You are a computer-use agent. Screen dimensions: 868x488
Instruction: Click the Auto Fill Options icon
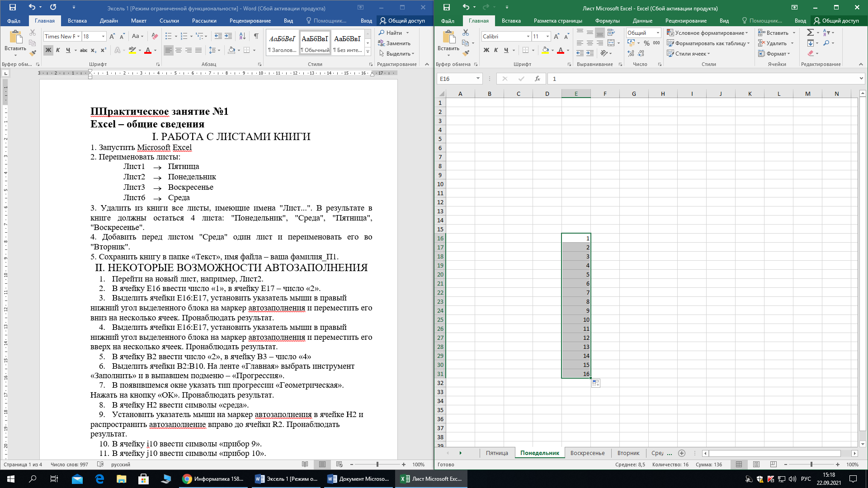click(595, 383)
